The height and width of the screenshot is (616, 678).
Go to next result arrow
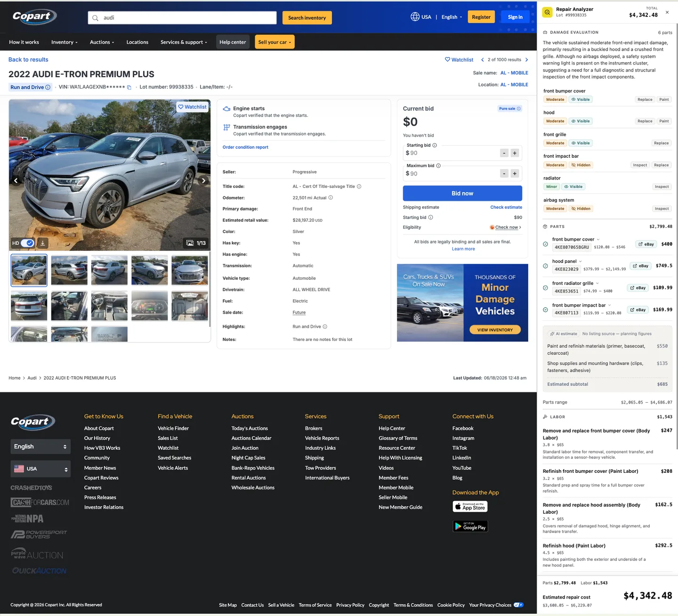[x=526, y=60]
